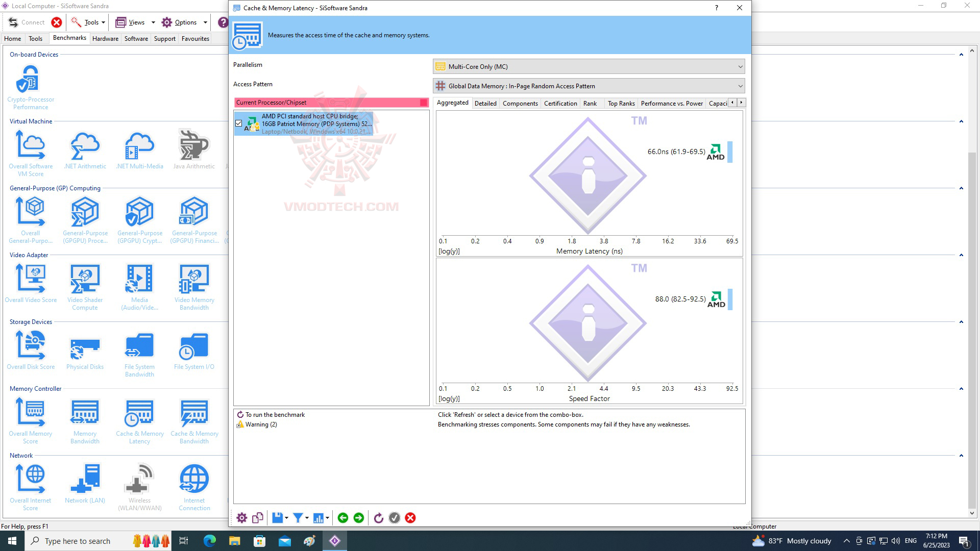The image size is (980, 551).
Task: Open the chart type dropdown
Action: pyautogui.click(x=327, y=518)
